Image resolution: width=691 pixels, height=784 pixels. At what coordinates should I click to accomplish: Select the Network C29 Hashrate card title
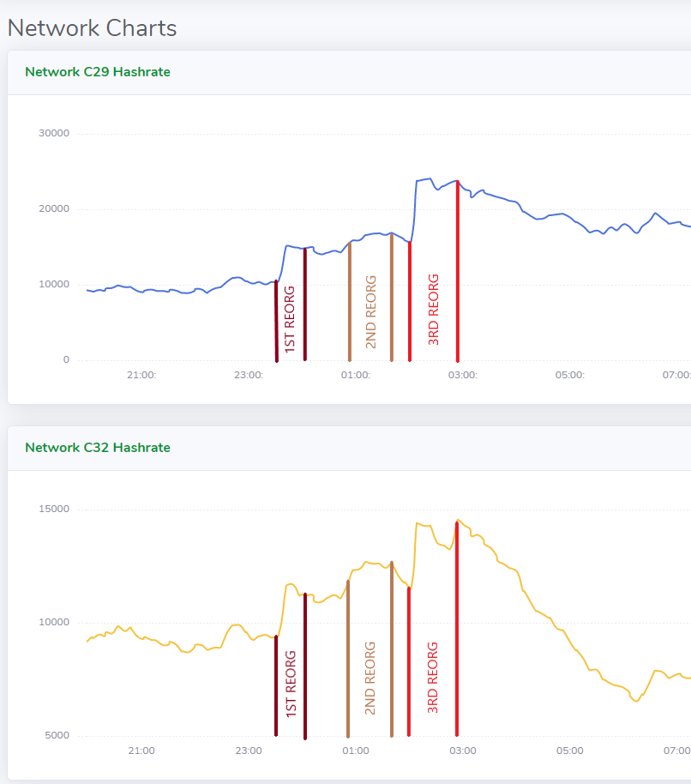click(98, 72)
